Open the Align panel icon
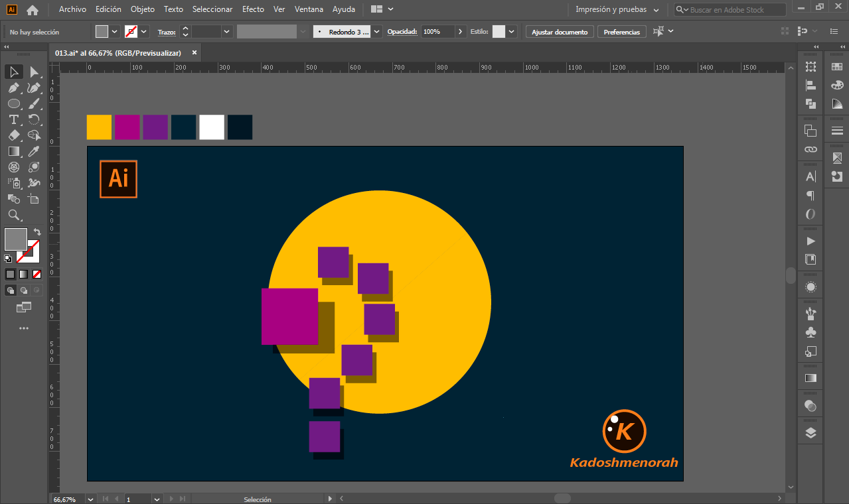 810,85
